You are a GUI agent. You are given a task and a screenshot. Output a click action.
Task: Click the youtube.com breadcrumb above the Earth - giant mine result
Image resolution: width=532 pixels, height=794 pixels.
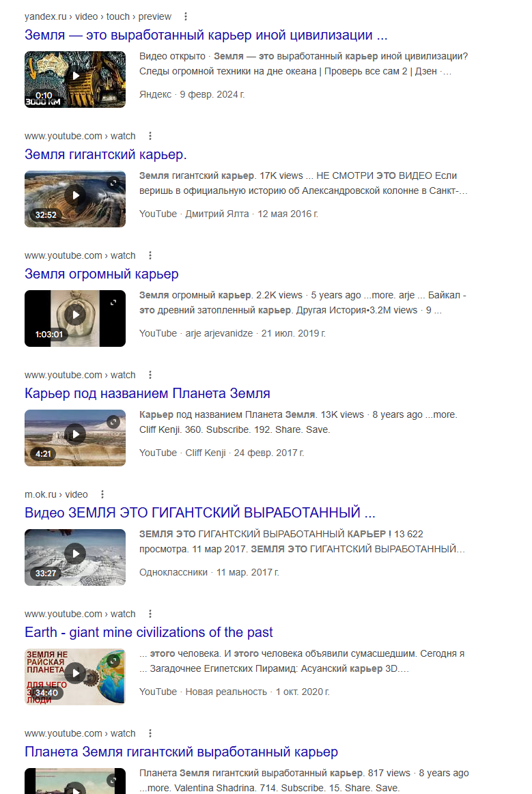coord(80,614)
